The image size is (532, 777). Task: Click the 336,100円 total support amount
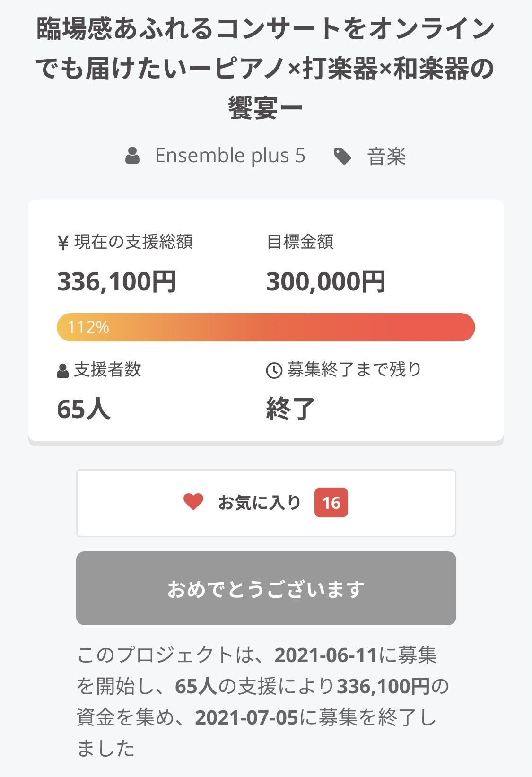click(116, 281)
